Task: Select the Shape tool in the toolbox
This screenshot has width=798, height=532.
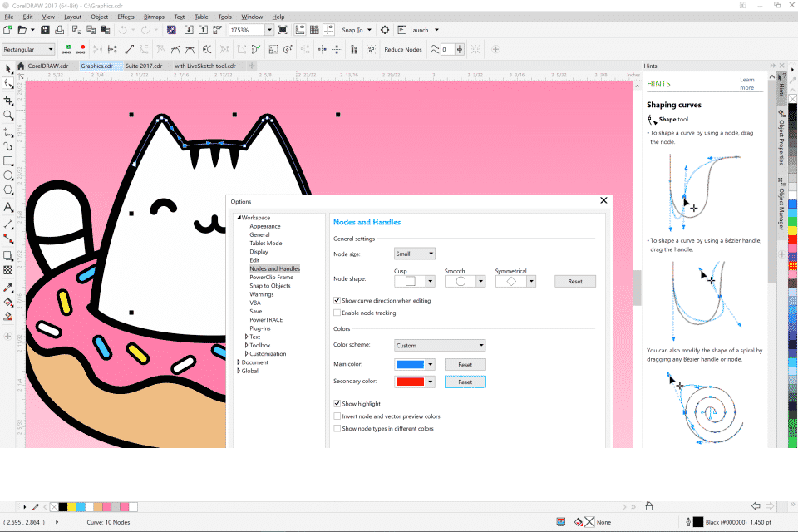Action: pos(8,84)
